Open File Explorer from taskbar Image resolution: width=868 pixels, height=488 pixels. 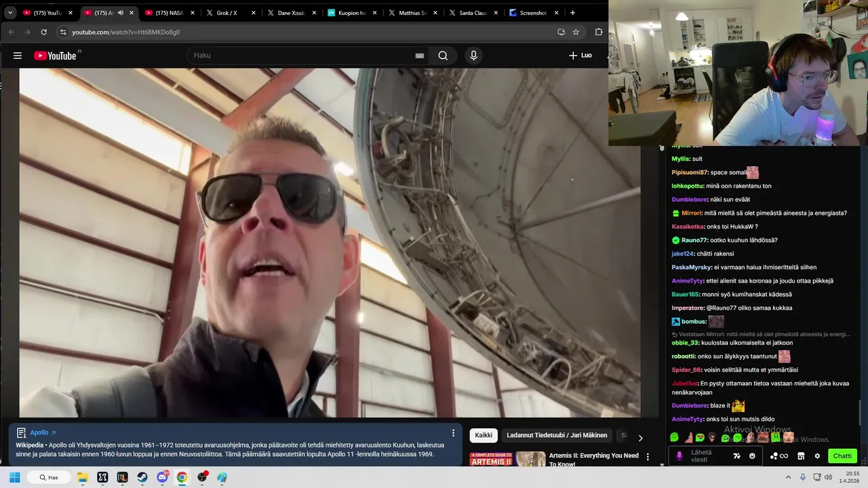click(x=83, y=477)
